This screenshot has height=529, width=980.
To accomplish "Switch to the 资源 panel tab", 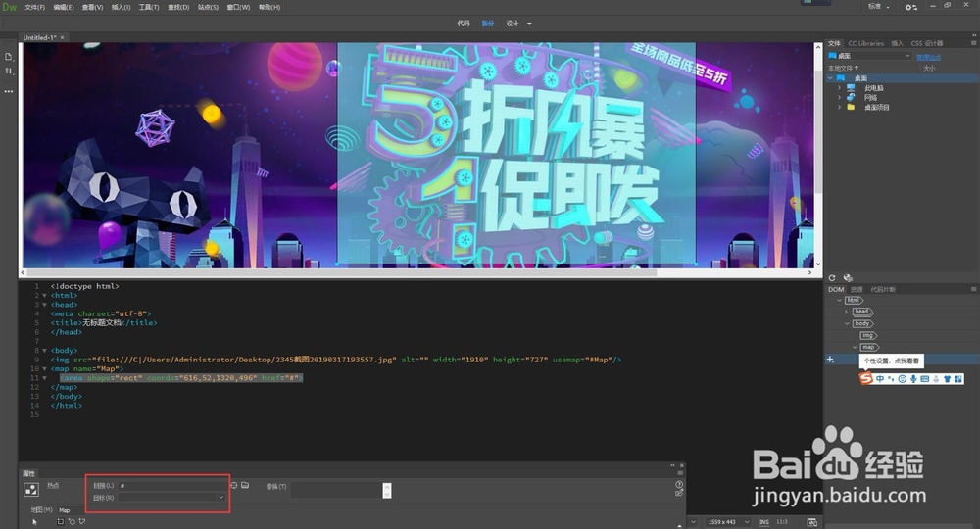I will pyautogui.click(x=857, y=289).
